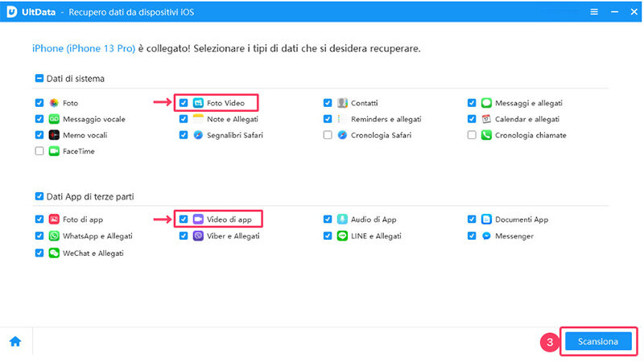
Task: Click the Segnalibri Safari icon
Action: pos(198,135)
